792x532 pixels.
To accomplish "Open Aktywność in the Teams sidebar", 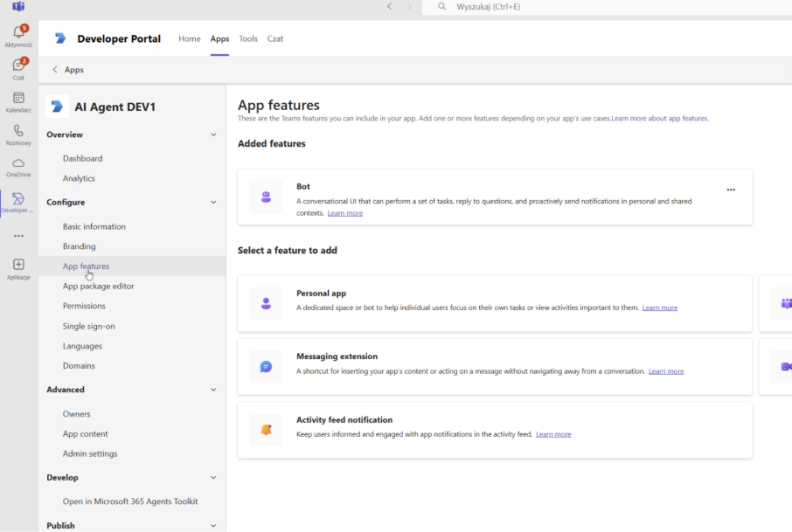I will (x=18, y=35).
